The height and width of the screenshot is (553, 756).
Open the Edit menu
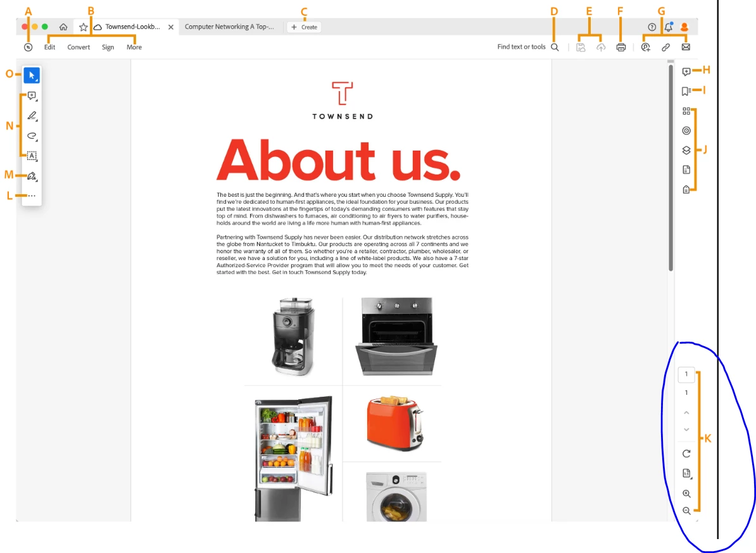[x=49, y=47]
